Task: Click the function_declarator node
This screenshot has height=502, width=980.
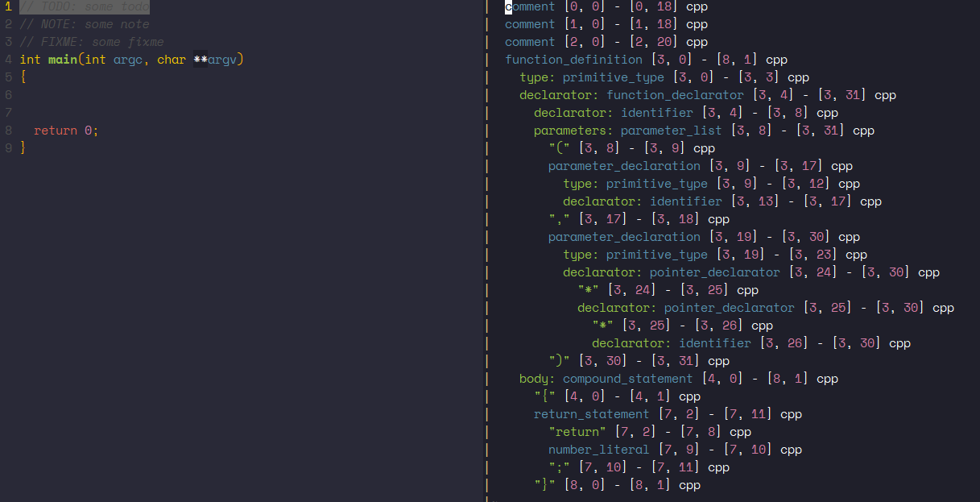Action: (675, 94)
